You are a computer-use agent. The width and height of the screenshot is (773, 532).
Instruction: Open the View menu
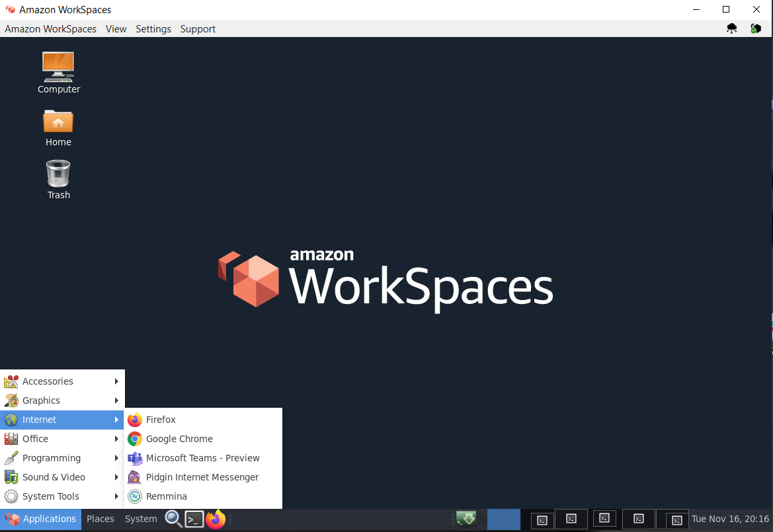116,29
